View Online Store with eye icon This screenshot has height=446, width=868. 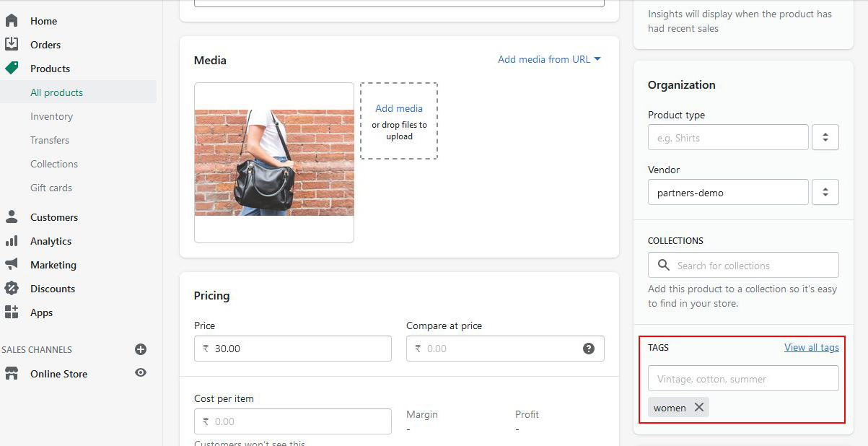pyautogui.click(x=141, y=373)
